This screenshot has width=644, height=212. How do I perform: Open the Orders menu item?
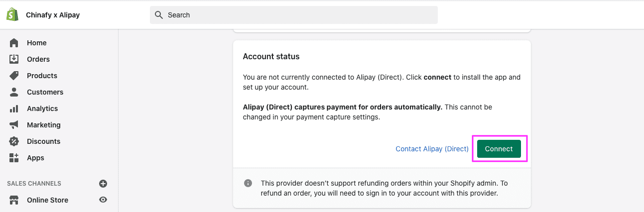coord(38,59)
